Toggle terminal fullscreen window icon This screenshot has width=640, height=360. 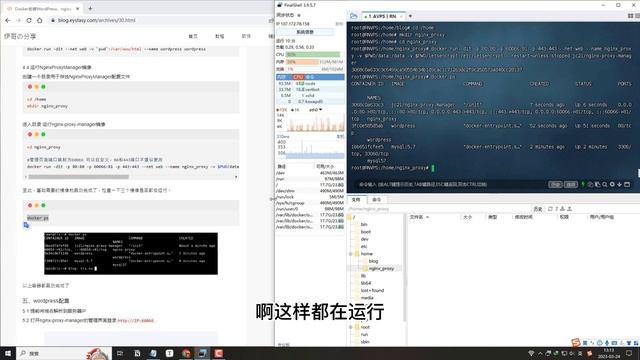(627, 184)
